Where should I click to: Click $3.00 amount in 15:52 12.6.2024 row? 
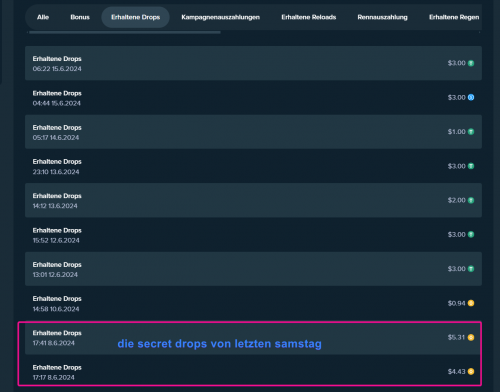457,235
